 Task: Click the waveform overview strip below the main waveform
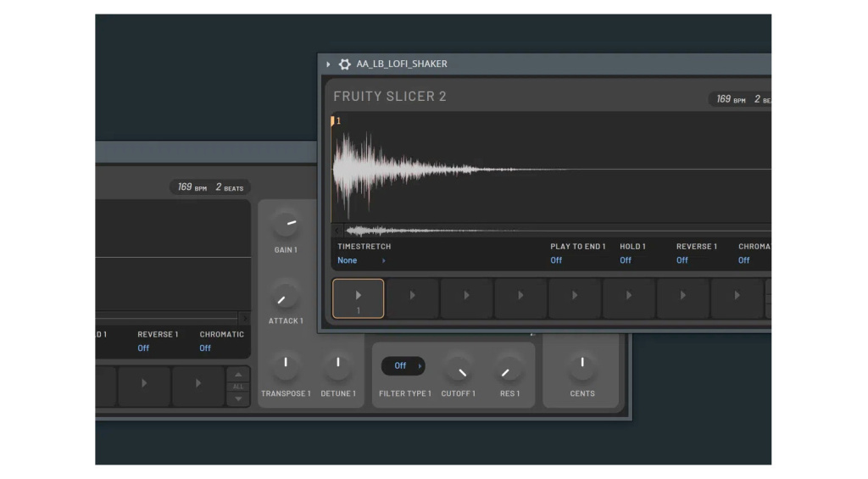pos(556,230)
